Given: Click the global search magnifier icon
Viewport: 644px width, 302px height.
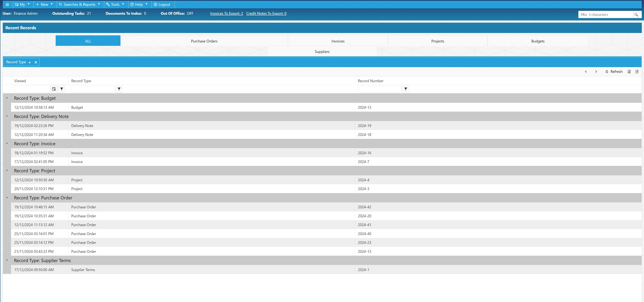Looking at the screenshot, I should pyautogui.click(x=636, y=15).
